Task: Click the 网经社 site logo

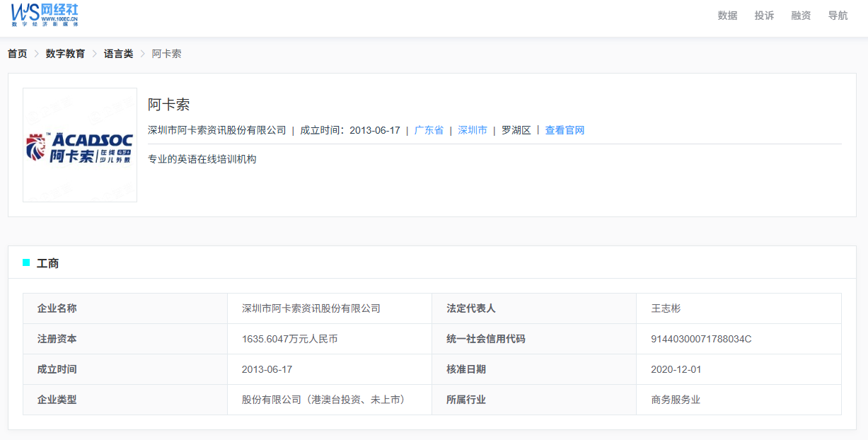Action: point(45,15)
